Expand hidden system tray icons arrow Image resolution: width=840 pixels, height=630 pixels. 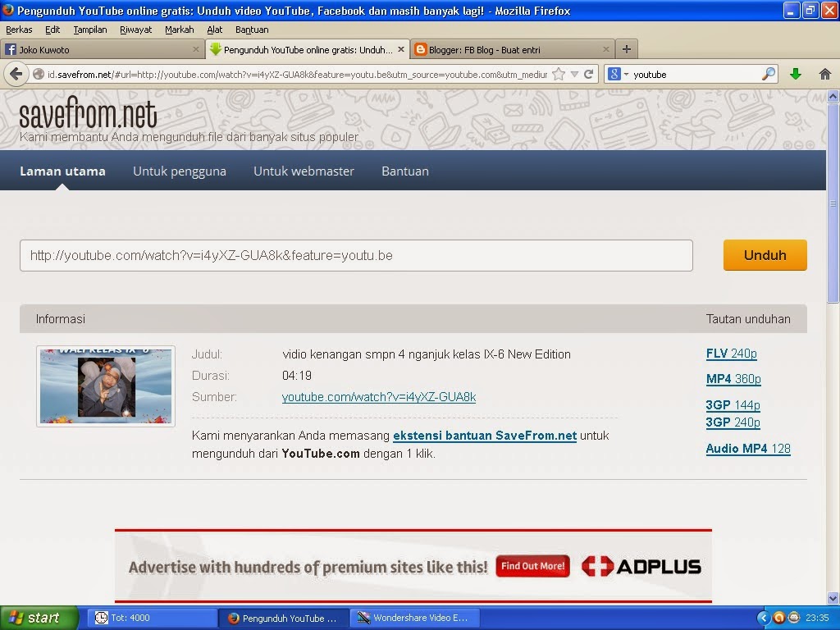[764, 619]
